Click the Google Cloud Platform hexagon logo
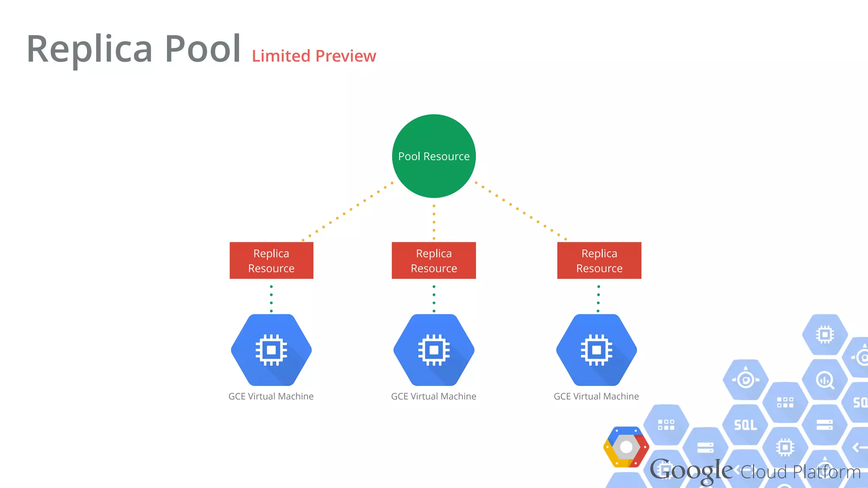The width and height of the screenshot is (868, 488). 626,447
